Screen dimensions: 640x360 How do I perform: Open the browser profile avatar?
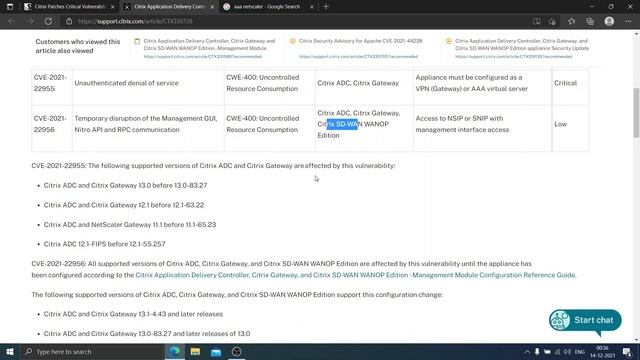click(x=609, y=21)
